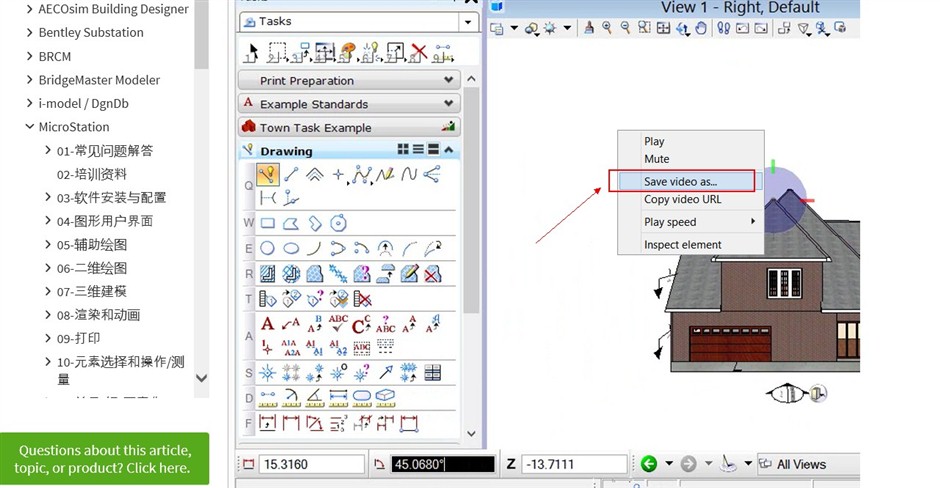Open the 09-打印 tree item
The width and height of the screenshot is (940, 488).
pos(79,338)
